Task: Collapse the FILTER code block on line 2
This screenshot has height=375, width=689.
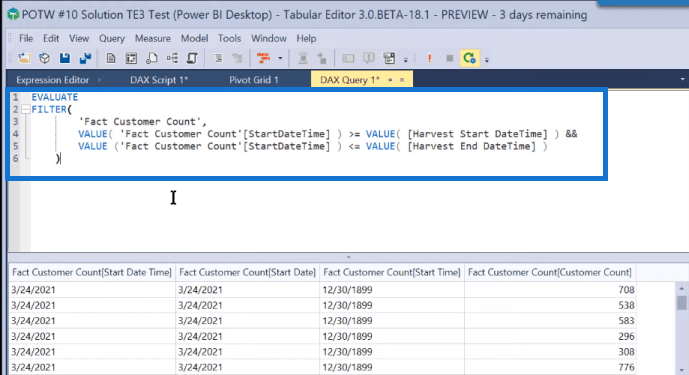Action: 25,109
